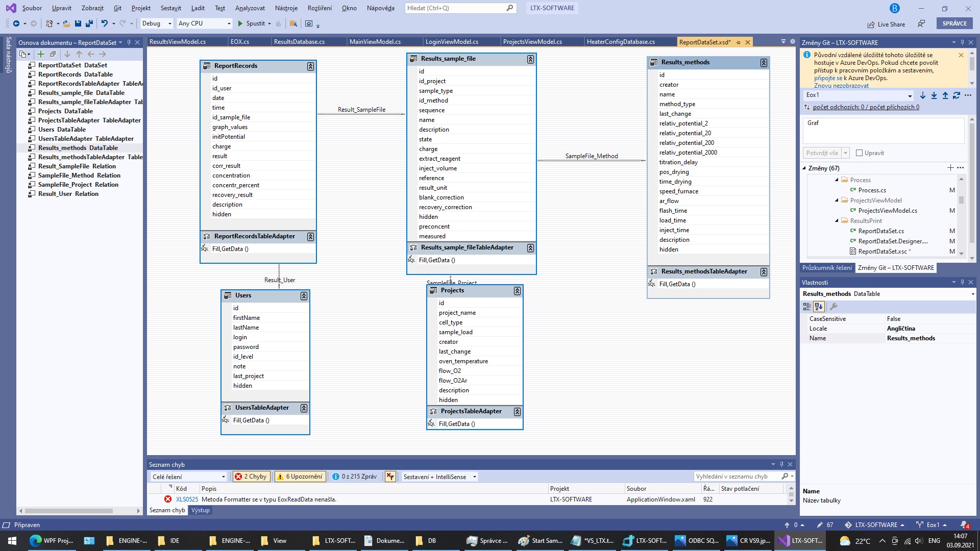Switch properties to categorized view icon
Image resolution: width=980 pixels, height=551 pixels.
pyautogui.click(x=807, y=307)
